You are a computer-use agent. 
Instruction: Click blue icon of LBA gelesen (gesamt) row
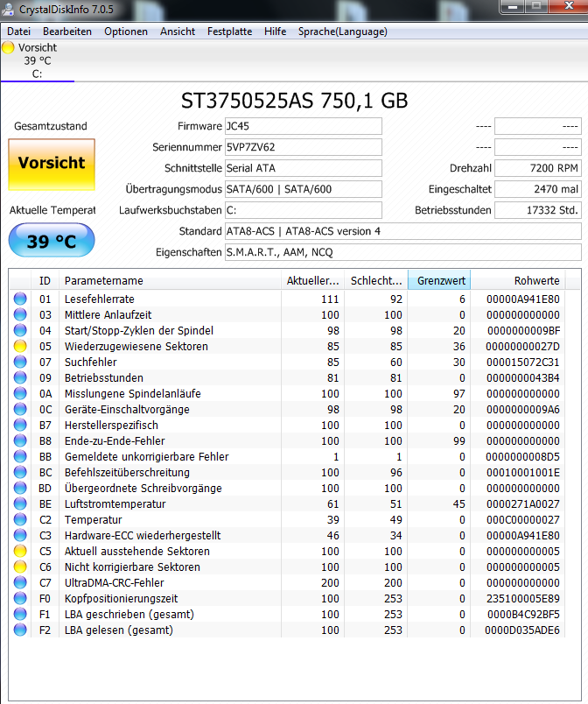click(x=20, y=630)
